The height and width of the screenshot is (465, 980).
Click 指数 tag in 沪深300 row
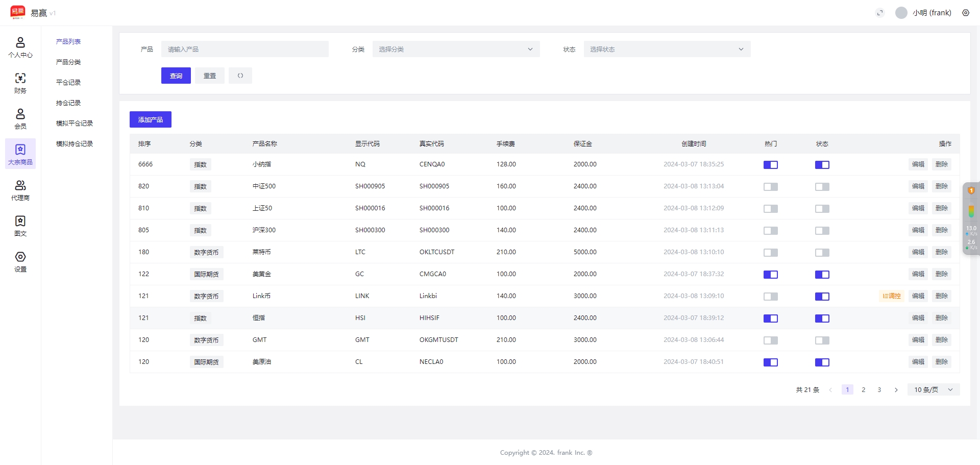pos(200,231)
